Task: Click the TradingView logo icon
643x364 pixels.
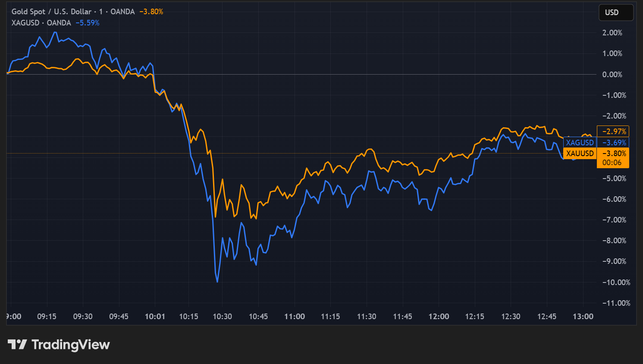Action: 17,345
